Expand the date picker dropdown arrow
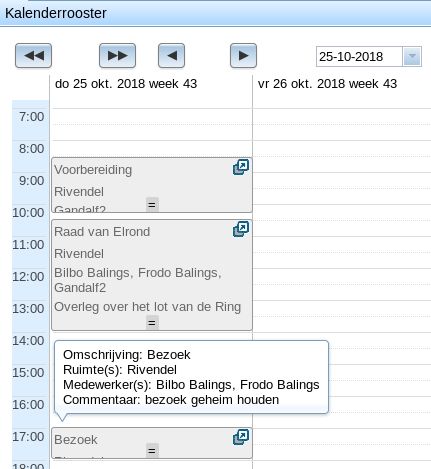The width and height of the screenshot is (431, 469). tap(412, 57)
